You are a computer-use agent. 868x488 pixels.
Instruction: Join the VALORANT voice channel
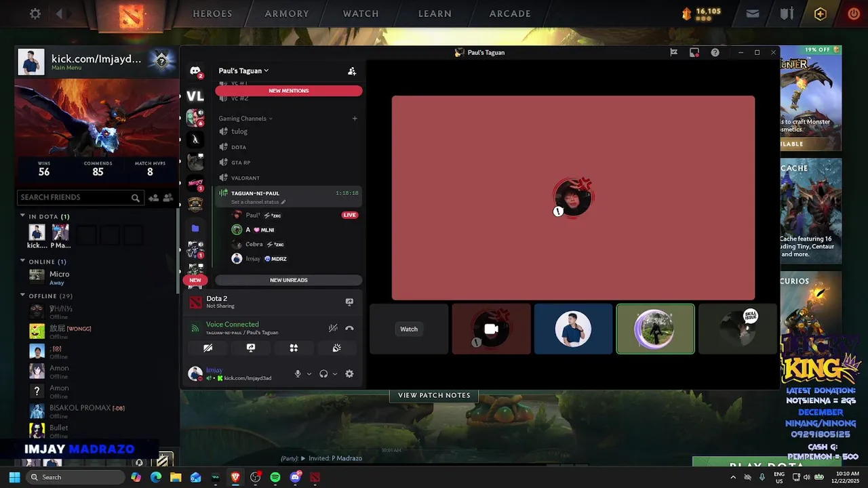[288, 178]
